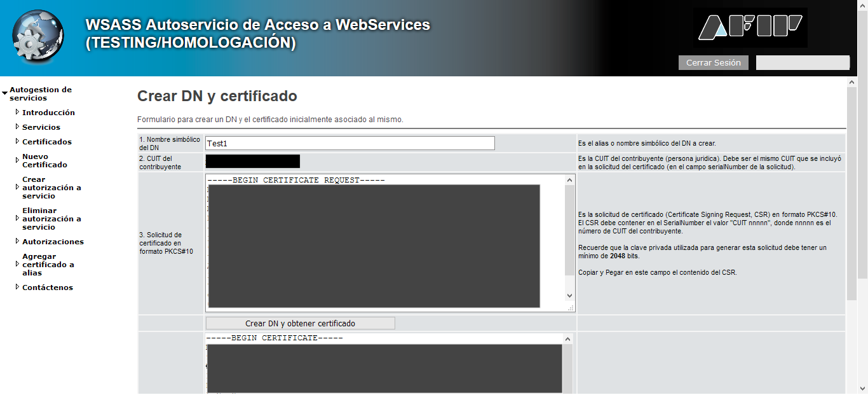The image size is (868, 402).
Task: Expand the Certificados arrow in sidebar
Action: (17, 141)
